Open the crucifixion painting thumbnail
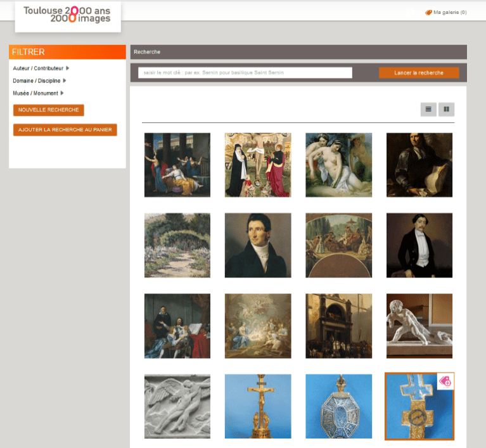 click(258, 165)
